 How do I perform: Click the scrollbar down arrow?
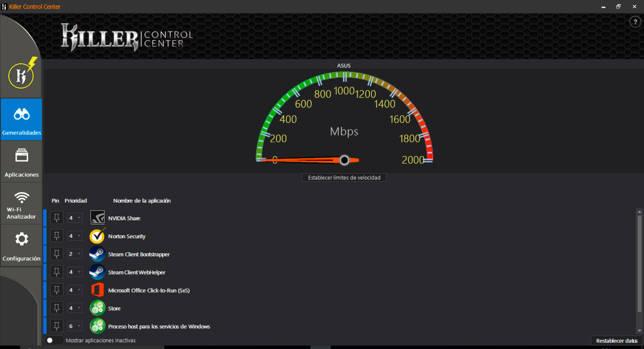(x=639, y=331)
